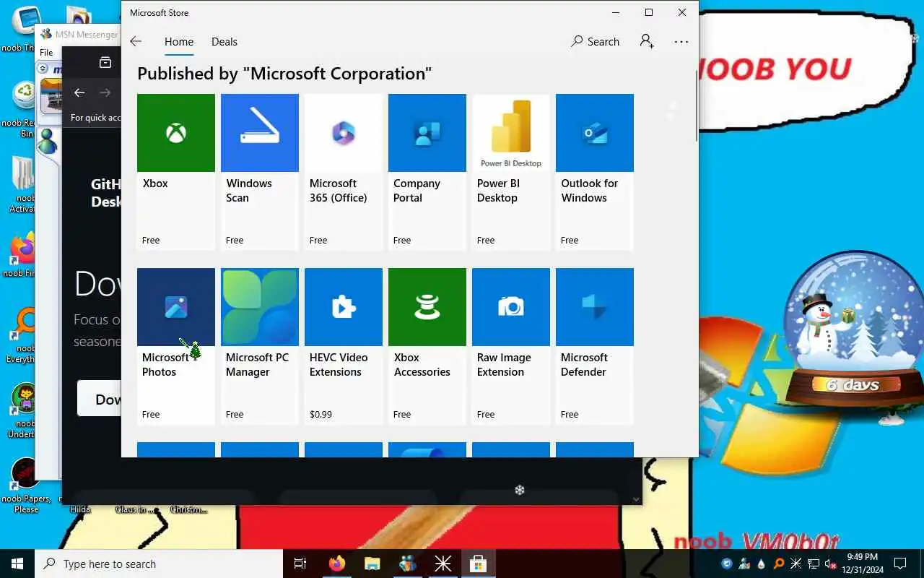This screenshot has width=924, height=578.
Task: Click the back arrow in the browser window
Action: pyautogui.click(x=79, y=92)
